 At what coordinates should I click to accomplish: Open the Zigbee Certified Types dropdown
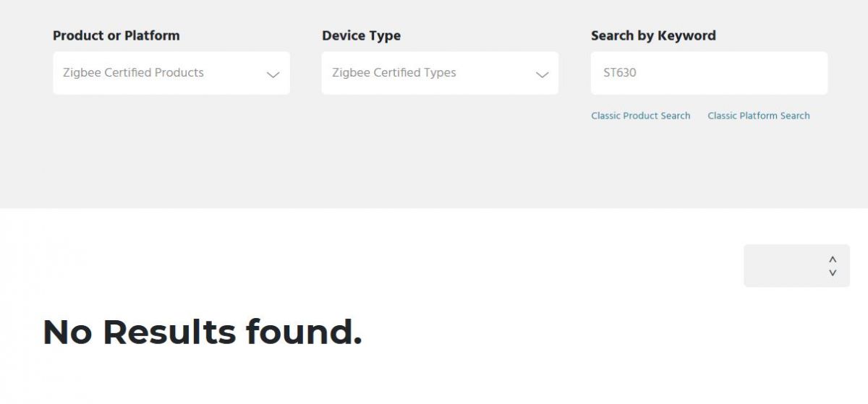coord(440,73)
